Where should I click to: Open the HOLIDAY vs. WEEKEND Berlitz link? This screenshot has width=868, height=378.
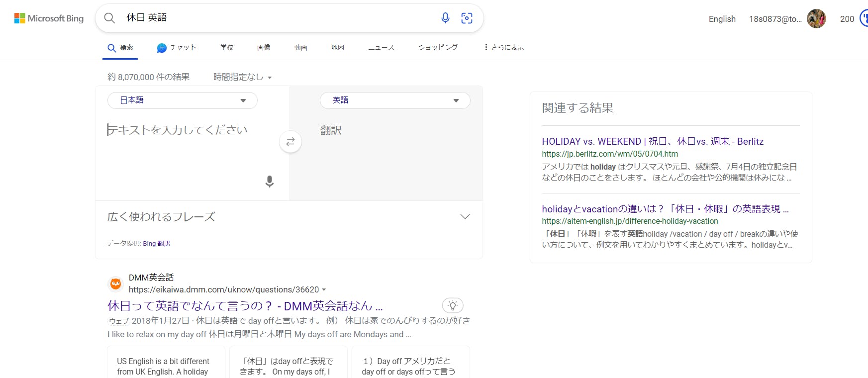pos(652,141)
